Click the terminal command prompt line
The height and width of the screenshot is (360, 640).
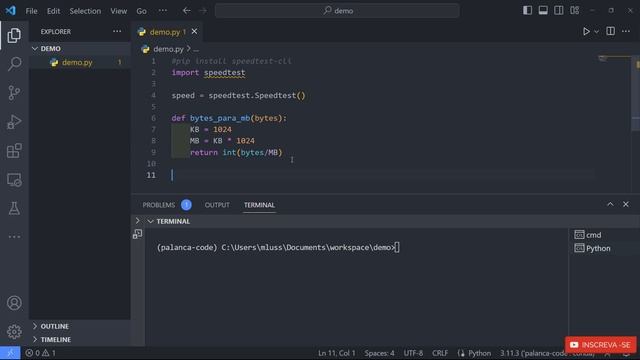tap(278, 247)
